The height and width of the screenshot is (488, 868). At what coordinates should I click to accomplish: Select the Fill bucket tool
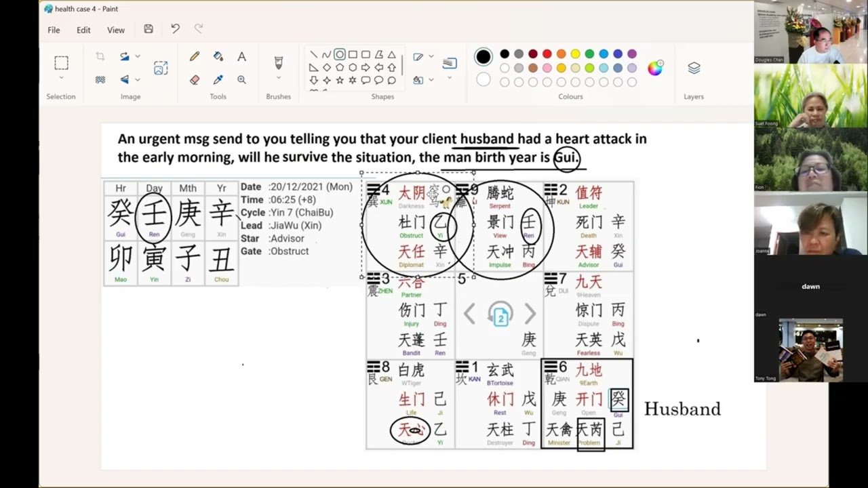tap(218, 56)
